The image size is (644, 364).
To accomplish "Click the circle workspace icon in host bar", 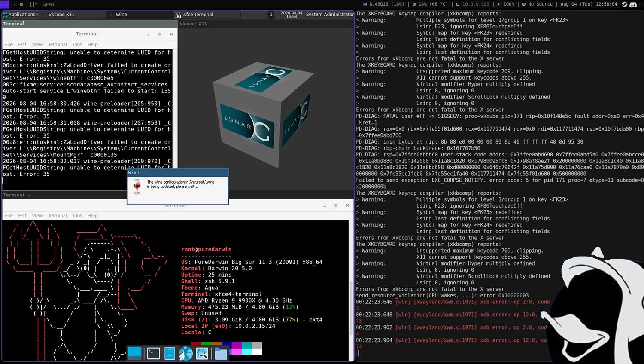I will pyautogui.click(x=21, y=4).
